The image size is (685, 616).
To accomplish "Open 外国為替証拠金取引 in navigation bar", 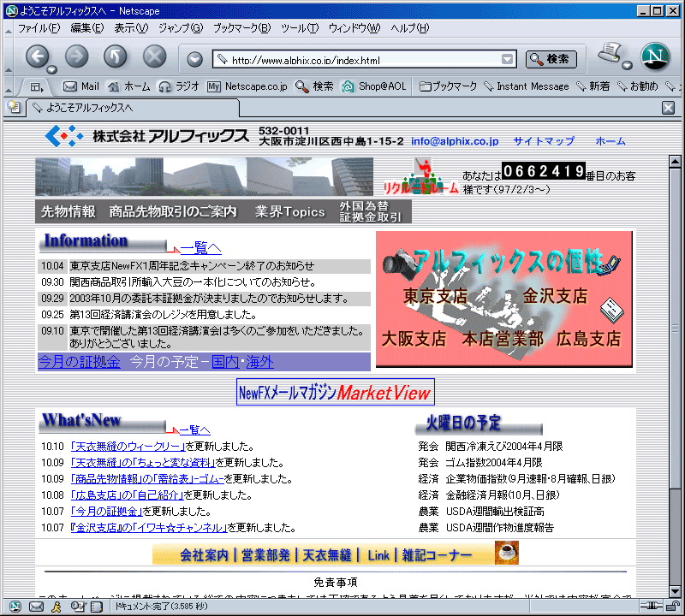I will [371, 211].
